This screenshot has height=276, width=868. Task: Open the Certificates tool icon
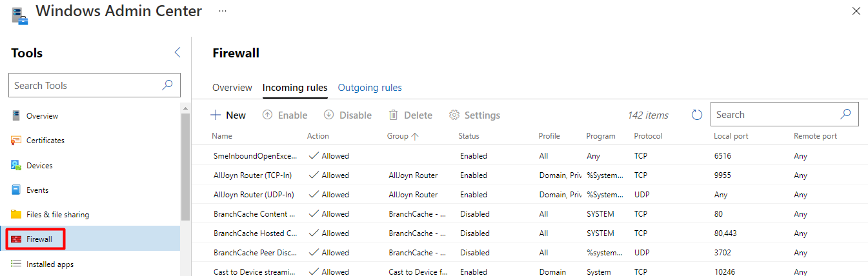tap(16, 141)
